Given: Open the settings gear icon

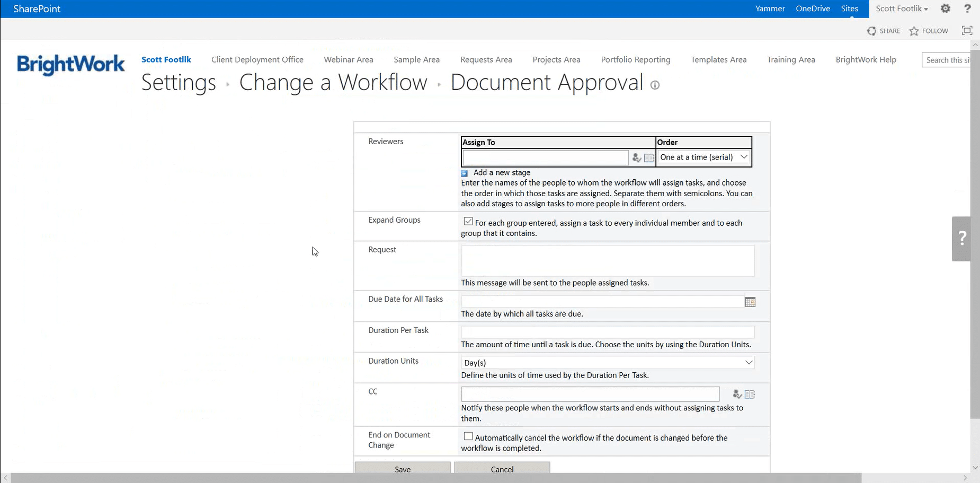Looking at the screenshot, I should point(946,8).
